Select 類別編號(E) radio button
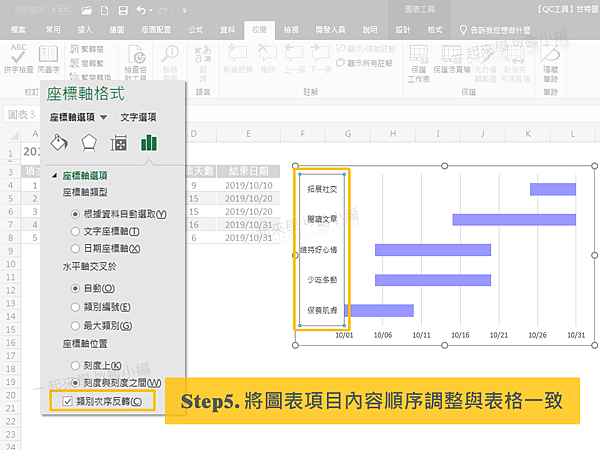This screenshot has height=450, width=600. click(x=75, y=307)
